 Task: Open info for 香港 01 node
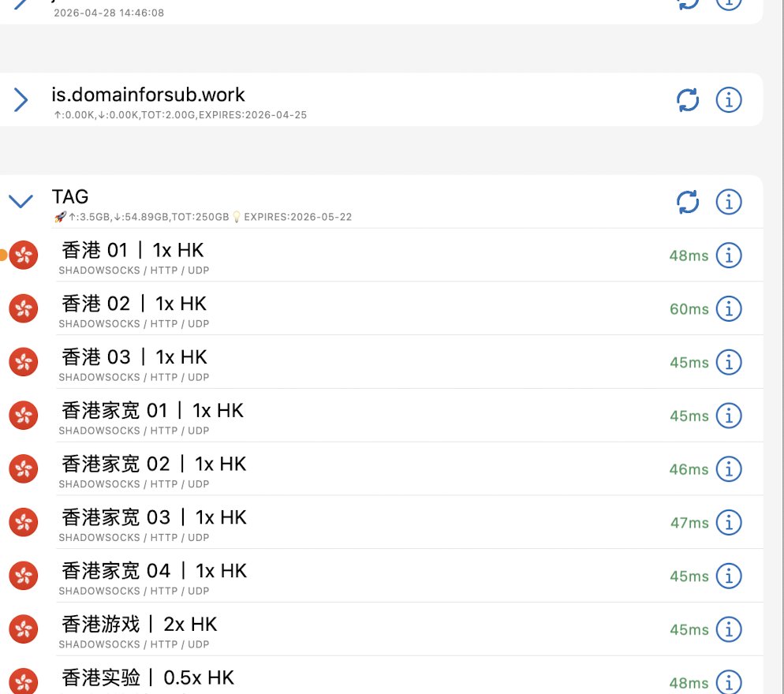pos(729,256)
